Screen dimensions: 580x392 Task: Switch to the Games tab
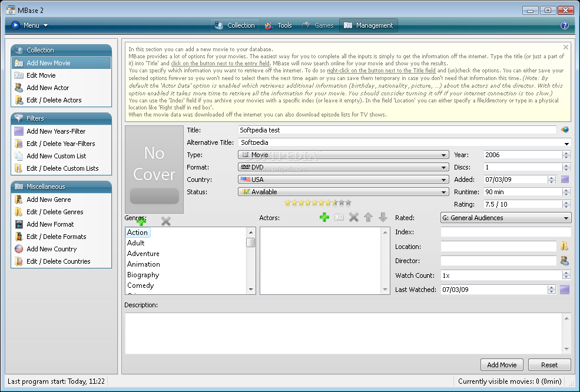point(318,25)
